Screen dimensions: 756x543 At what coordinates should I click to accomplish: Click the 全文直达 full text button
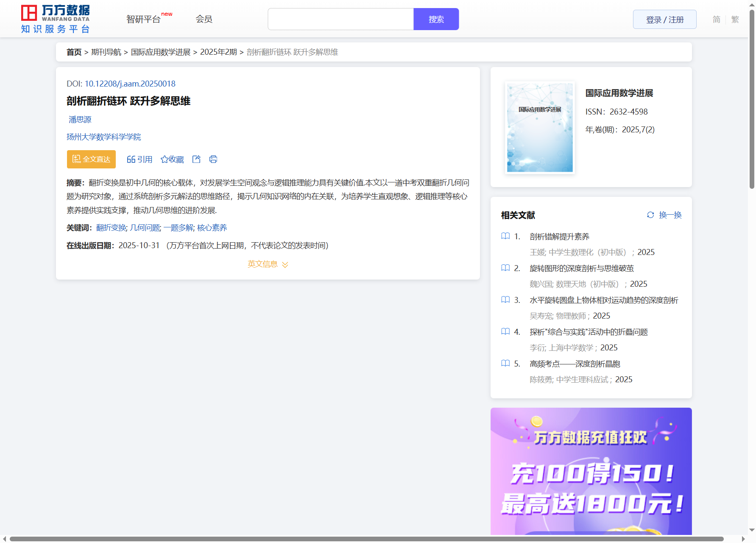click(x=91, y=160)
